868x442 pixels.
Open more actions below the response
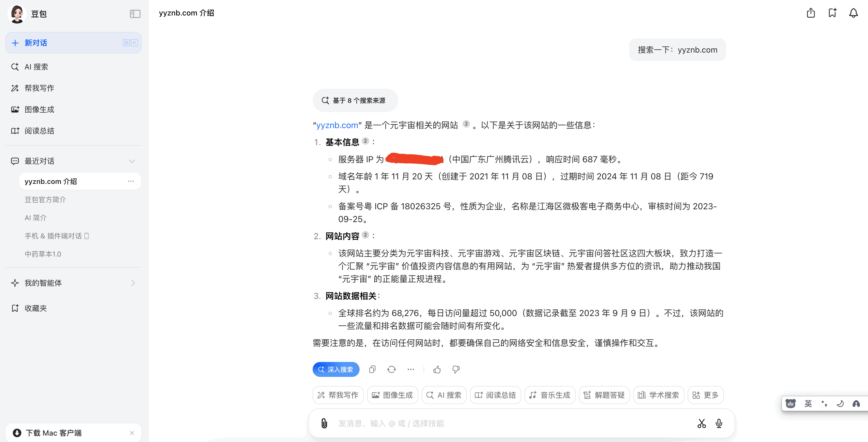click(411, 369)
